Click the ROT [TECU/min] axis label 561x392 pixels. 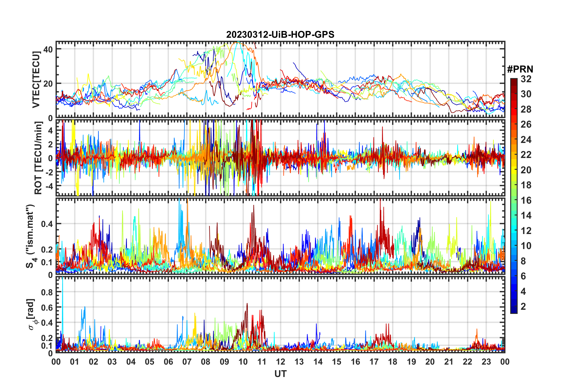pos(38,158)
